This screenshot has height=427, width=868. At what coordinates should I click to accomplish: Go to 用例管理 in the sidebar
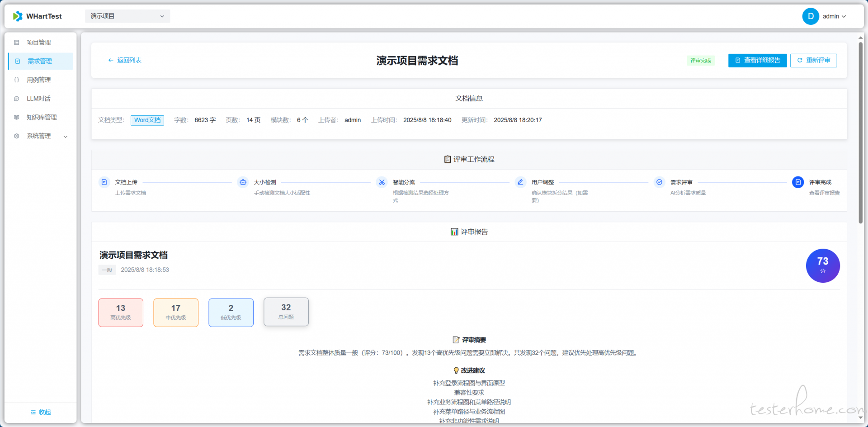click(39, 80)
